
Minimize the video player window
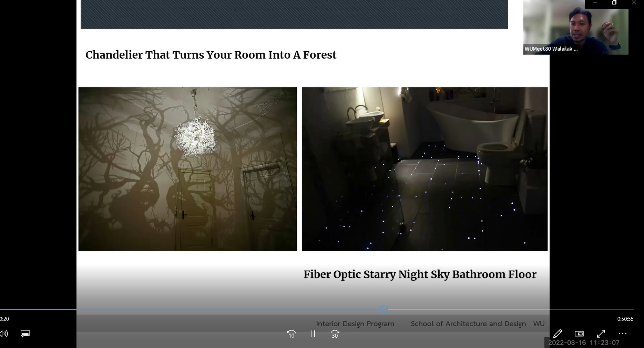(x=595, y=3)
